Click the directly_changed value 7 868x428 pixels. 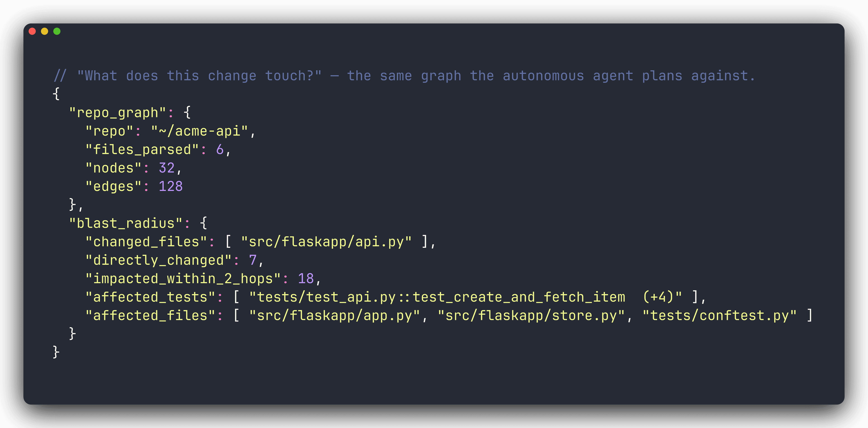pyautogui.click(x=253, y=260)
